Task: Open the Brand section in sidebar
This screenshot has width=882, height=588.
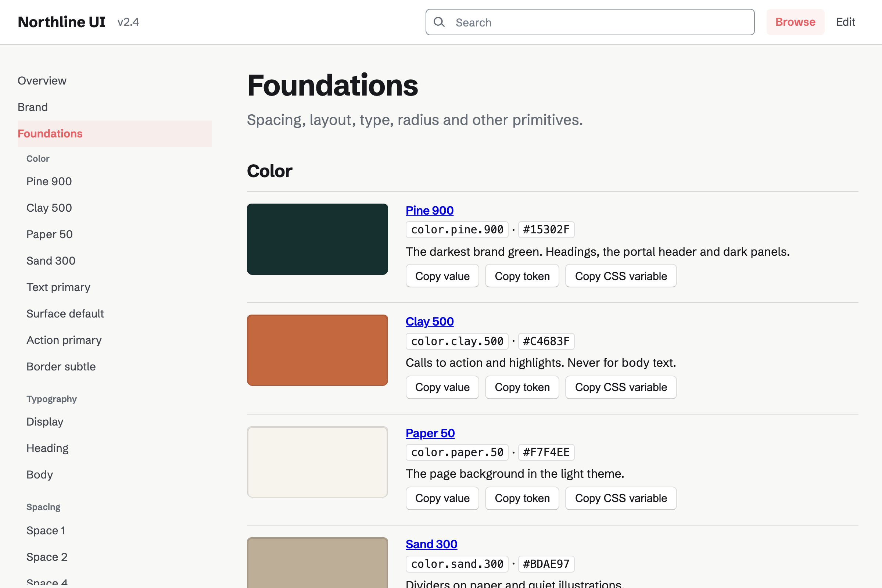Action: pos(33,107)
